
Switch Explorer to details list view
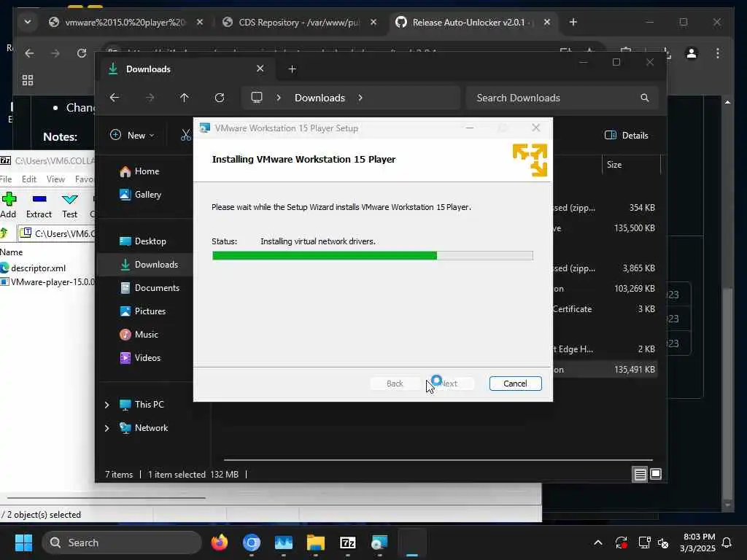click(x=640, y=474)
